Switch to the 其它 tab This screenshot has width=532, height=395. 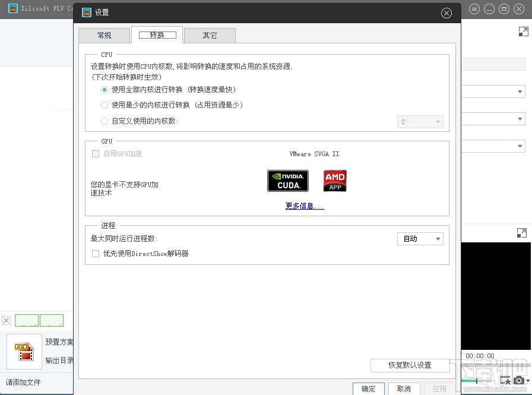tap(210, 35)
